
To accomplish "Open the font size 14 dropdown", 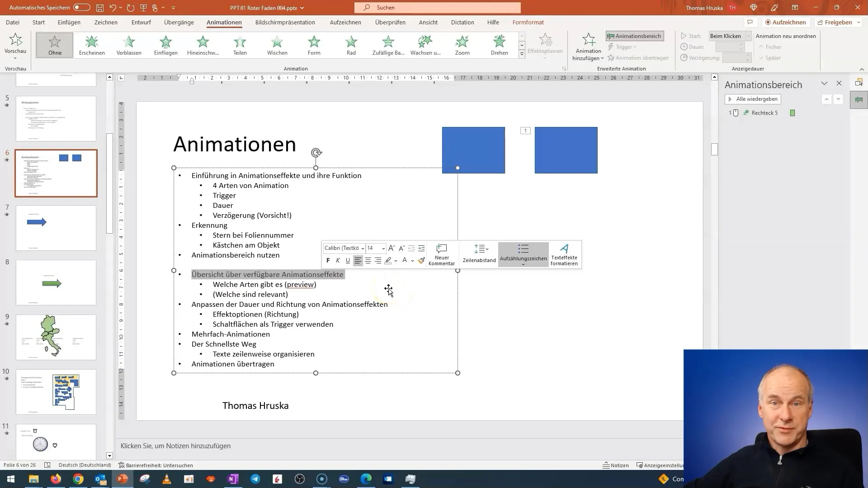I will pyautogui.click(x=383, y=248).
